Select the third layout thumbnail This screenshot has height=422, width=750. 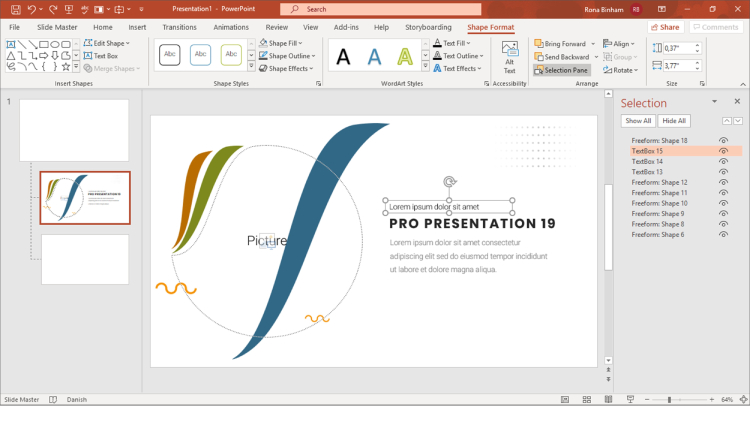pos(85,259)
